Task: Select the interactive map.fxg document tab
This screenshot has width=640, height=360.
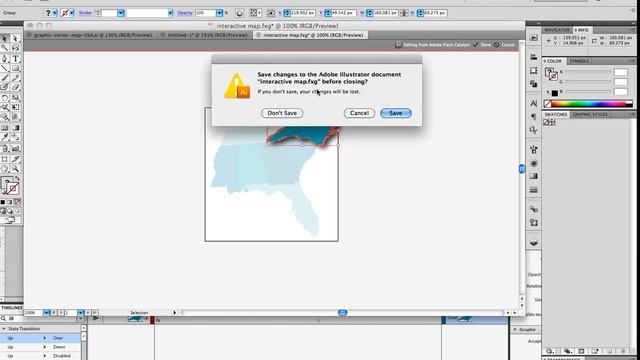Action: click(x=310, y=35)
